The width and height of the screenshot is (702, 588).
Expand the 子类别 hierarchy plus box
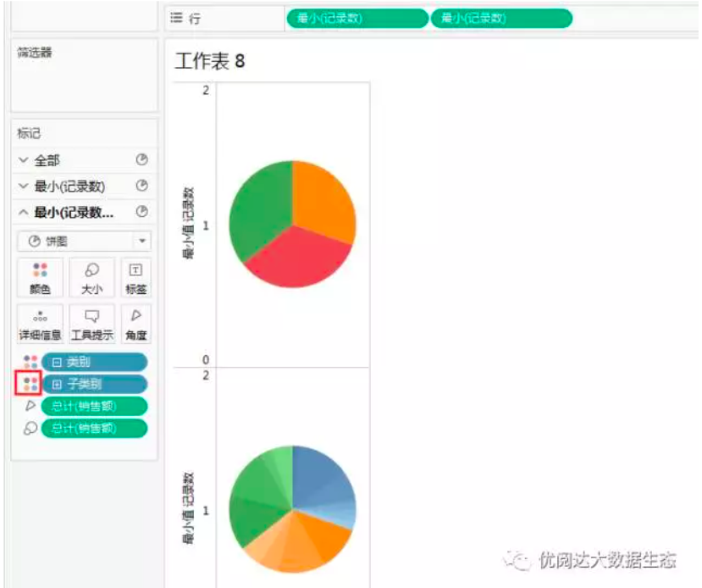tap(57, 385)
